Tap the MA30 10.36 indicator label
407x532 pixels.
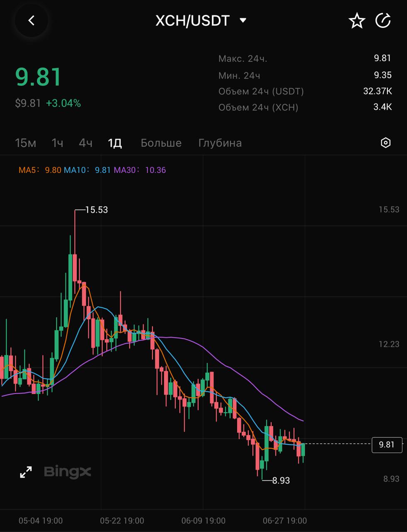coord(140,170)
